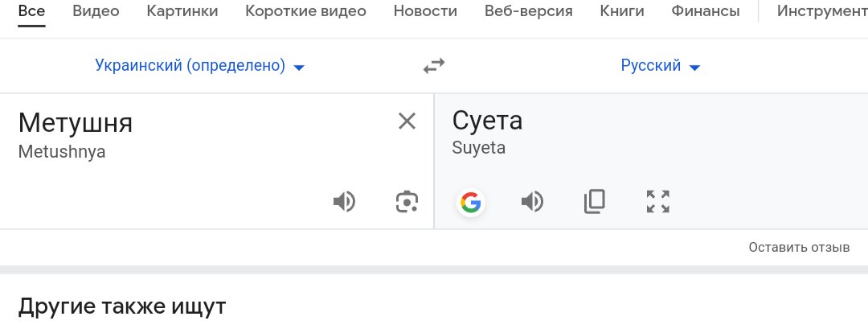Expand translation to full screen
868x329 pixels.
coord(658,202)
